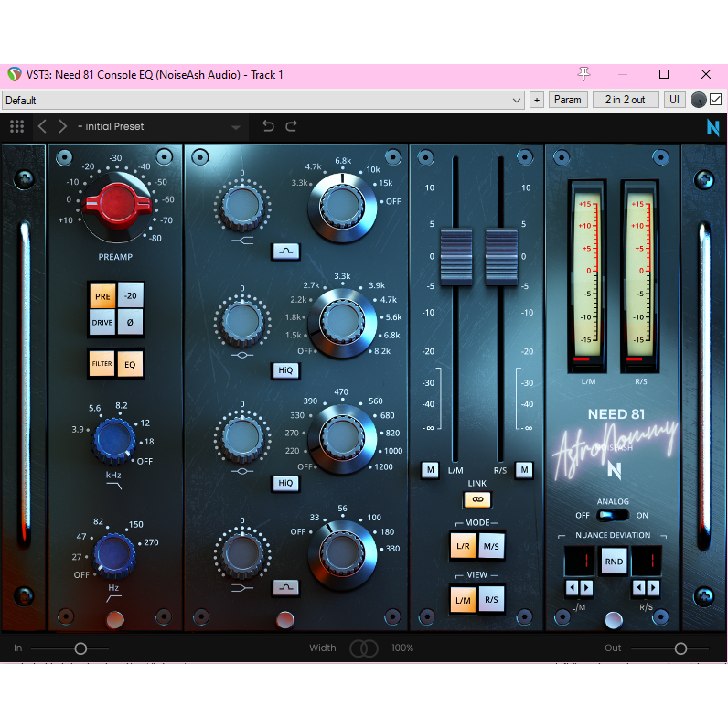Viewport: 728px width, 728px height.
Task: Toggle the phase invert Ø button
Action: (x=130, y=322)
